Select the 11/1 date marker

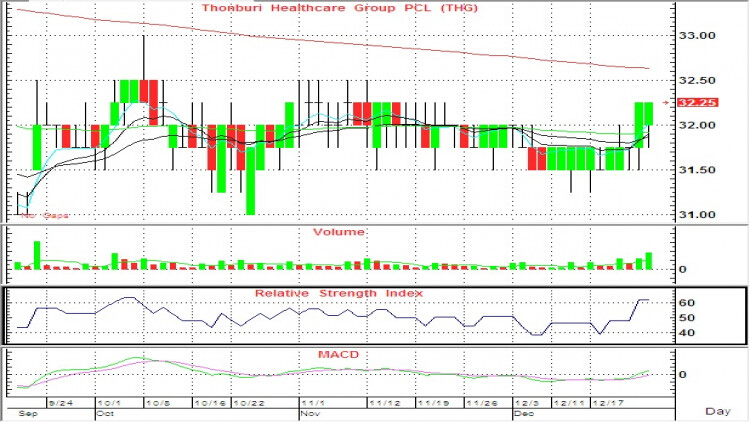(313, 403)
